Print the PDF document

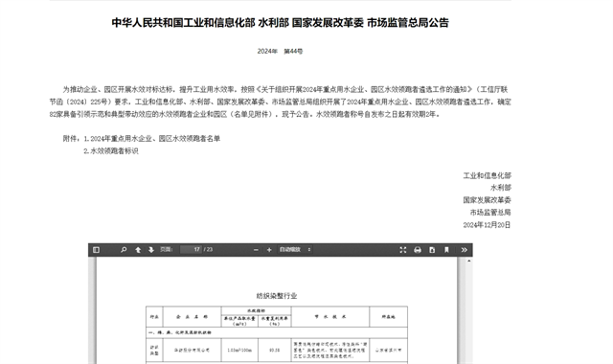pos(418,250)
